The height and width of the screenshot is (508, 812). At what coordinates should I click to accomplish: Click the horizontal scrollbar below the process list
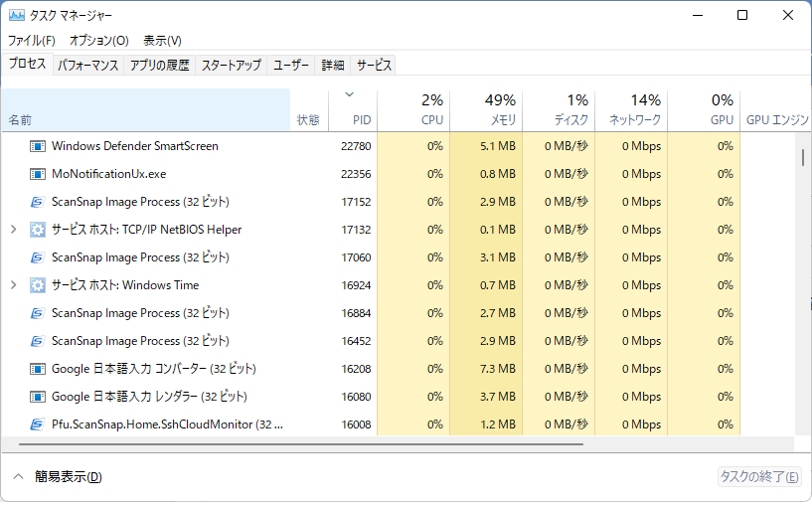click(x=301, y=444)
